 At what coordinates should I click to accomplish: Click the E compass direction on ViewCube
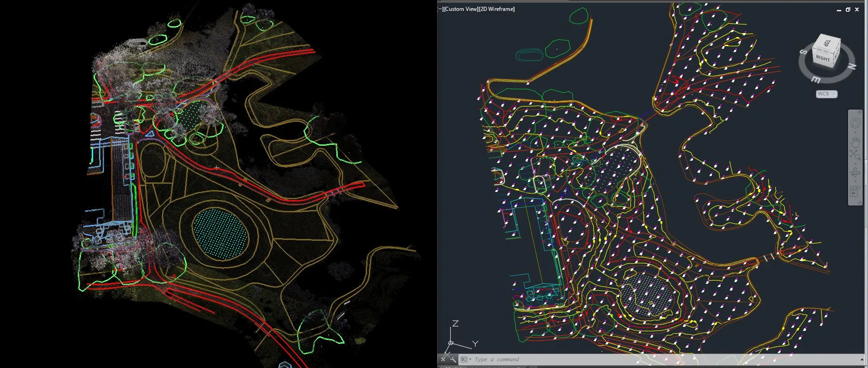click(816, 80)
